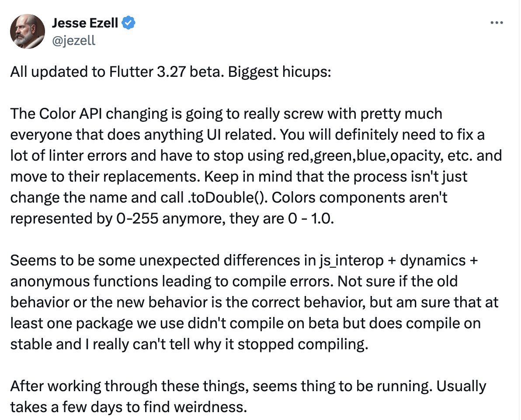The width and height of the screenshot is (521, 420).
Task: Click the '.toDouble()' text in the tweet
Action: 227,197
